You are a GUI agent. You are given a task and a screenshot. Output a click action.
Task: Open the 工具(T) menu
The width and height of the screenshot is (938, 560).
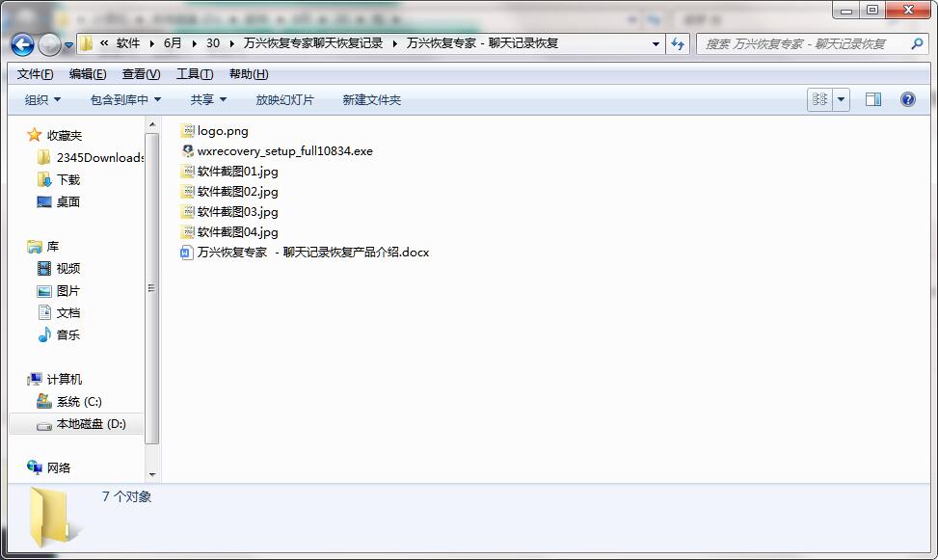(x=195, y=74)
